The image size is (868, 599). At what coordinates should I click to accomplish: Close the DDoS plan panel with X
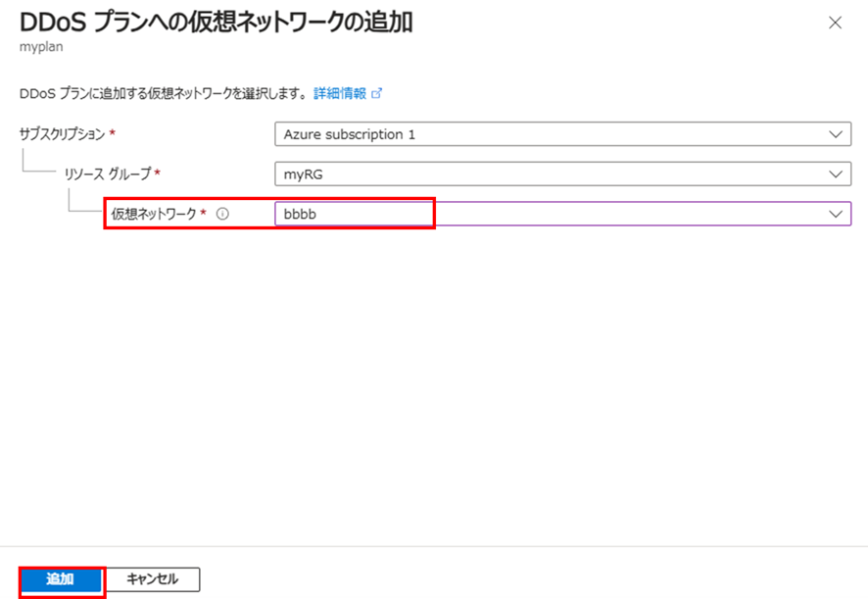835,23
